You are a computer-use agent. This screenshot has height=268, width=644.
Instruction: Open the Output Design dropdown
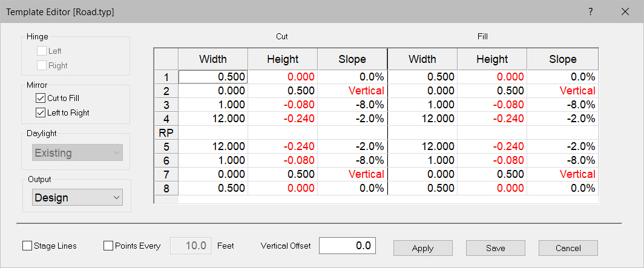coord(77,198)
